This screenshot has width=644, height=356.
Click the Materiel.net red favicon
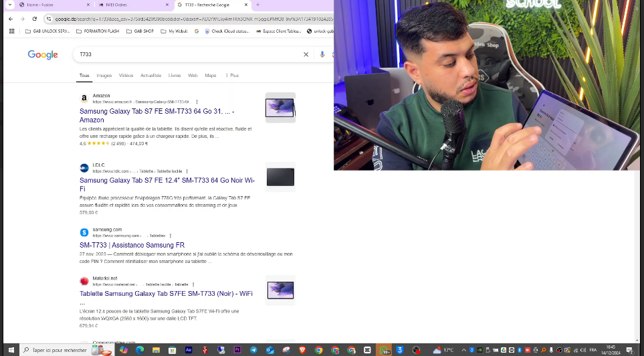(84, 281)
